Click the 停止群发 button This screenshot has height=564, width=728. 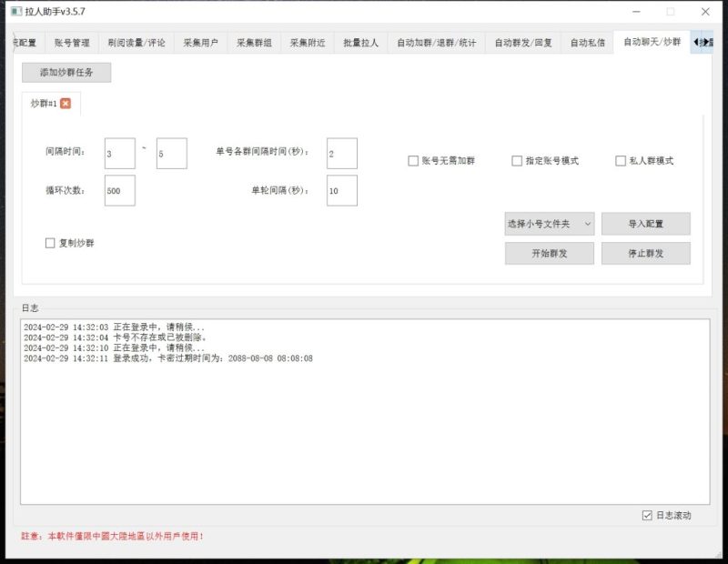648,253
